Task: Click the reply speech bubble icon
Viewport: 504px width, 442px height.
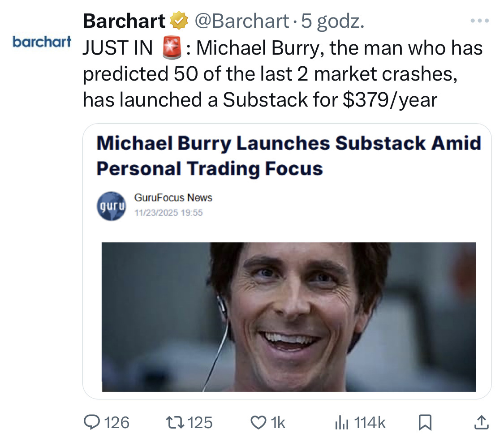Action: [92, 422]
